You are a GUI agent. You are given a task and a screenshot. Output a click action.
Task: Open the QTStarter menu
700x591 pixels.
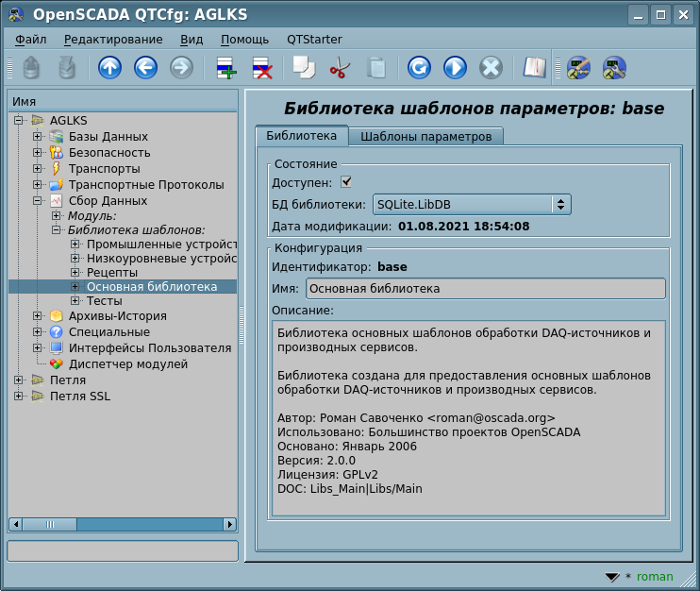click(314, 40)
